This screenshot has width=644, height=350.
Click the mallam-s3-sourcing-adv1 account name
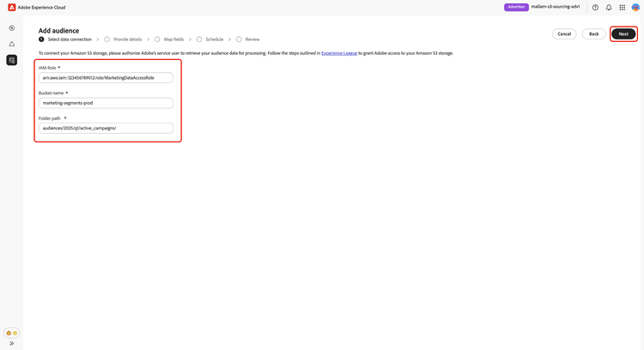pos(556,7)
